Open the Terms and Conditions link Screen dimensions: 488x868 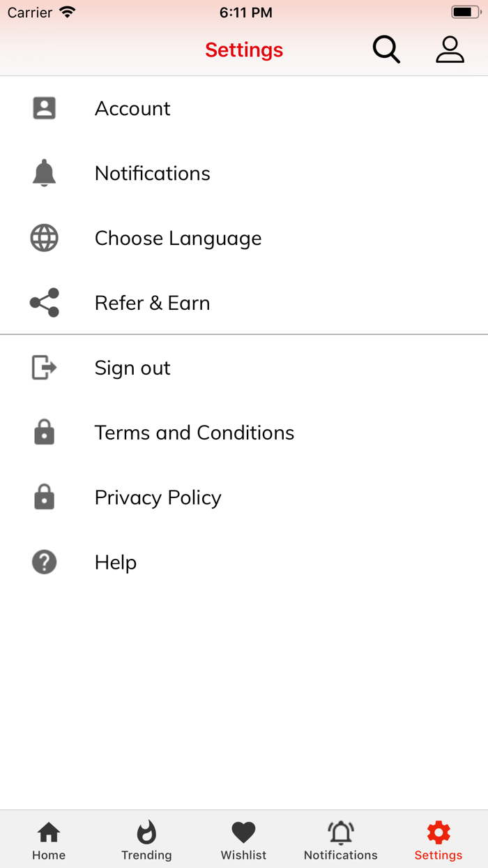point(195,433)
